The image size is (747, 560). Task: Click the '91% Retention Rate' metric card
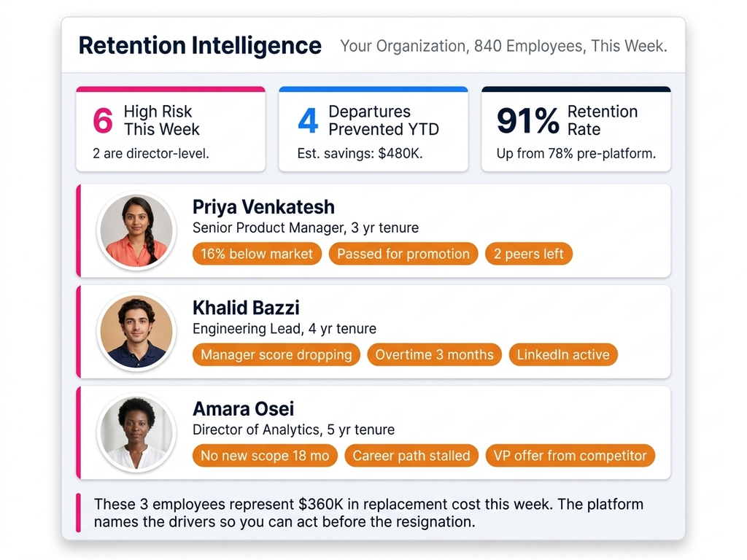[576, 128]
